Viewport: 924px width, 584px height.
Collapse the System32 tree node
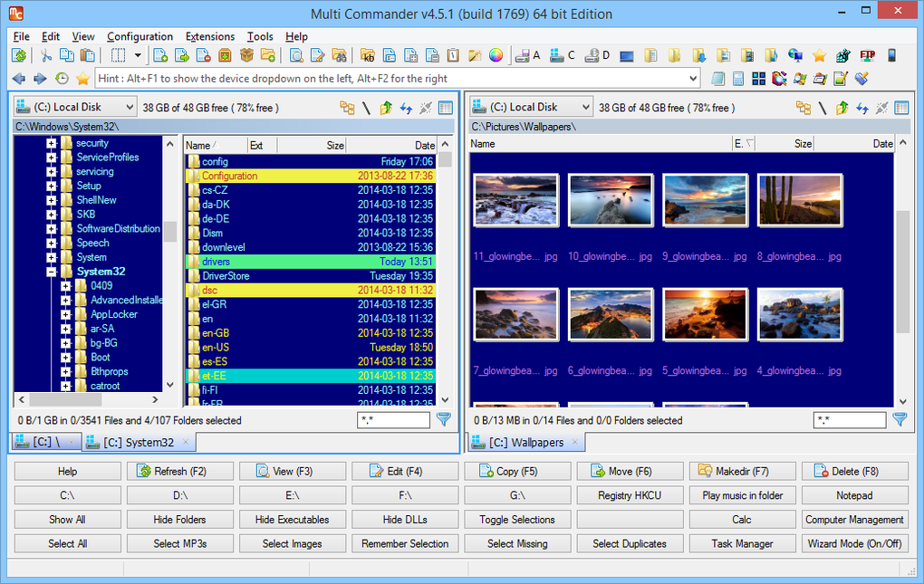pyautogui.click(x=51, y=271)
